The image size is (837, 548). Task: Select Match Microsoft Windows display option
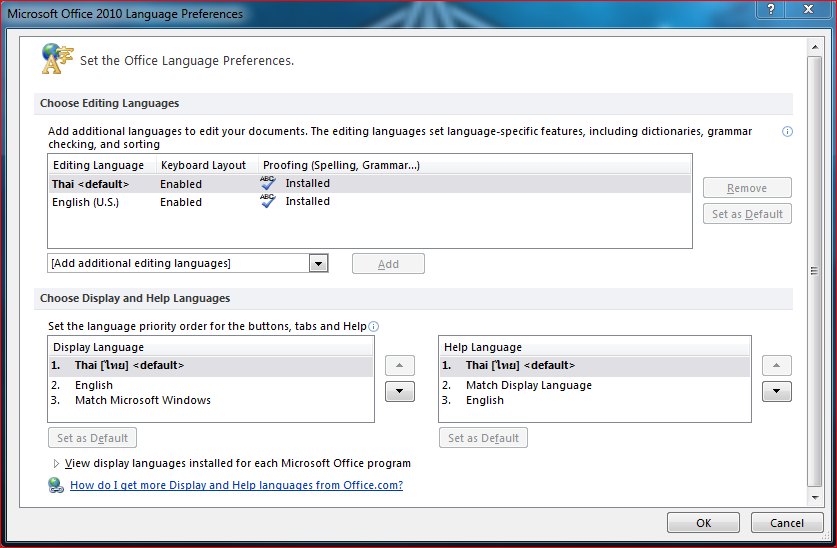(x=211, y=400)
